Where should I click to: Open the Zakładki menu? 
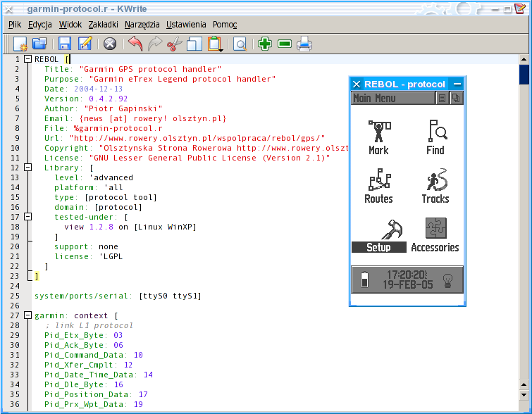click(x=103, y=25)
